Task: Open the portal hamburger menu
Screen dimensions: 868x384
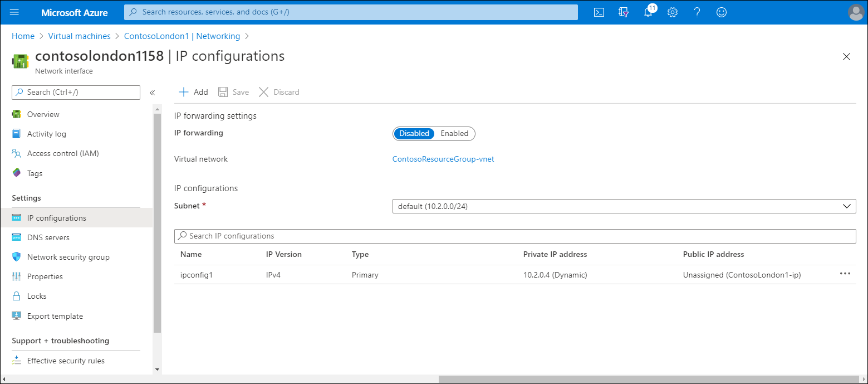Action: tap(14, 12)
